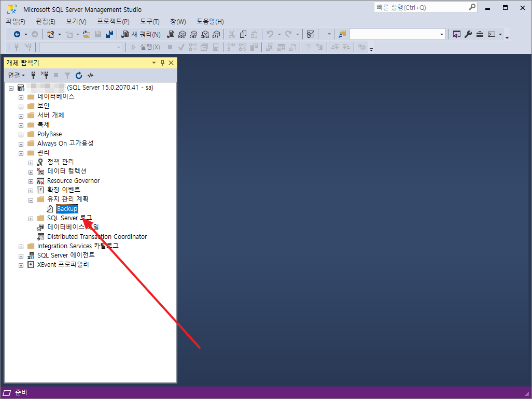
Task: Close the 개체 탐색기 panel
Action: point(171,63)
